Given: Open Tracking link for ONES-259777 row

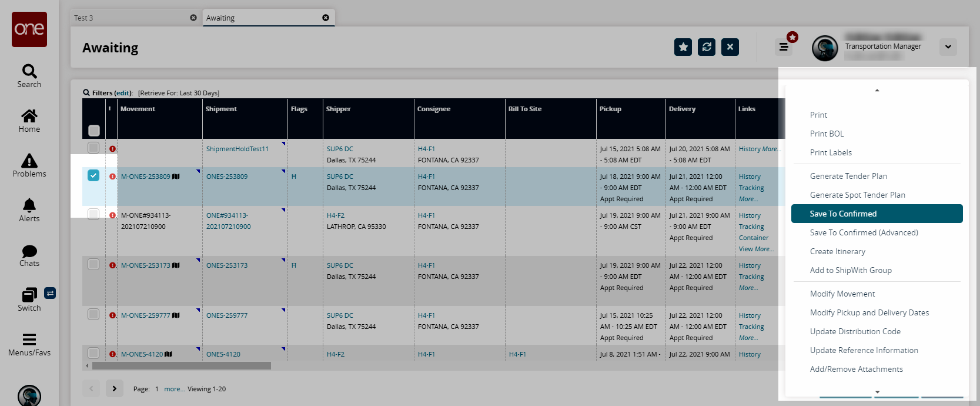Looking at the screenshot, I should point(751,327).
